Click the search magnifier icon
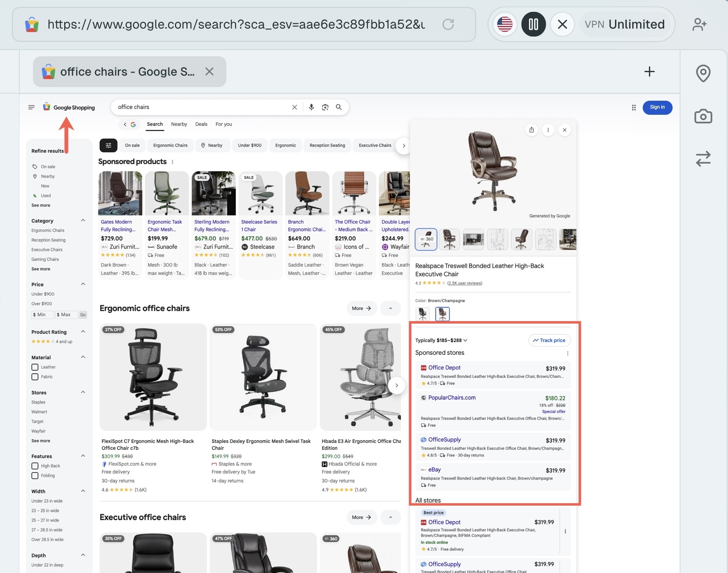Screen dimensions: 728x573 [338, 107]
